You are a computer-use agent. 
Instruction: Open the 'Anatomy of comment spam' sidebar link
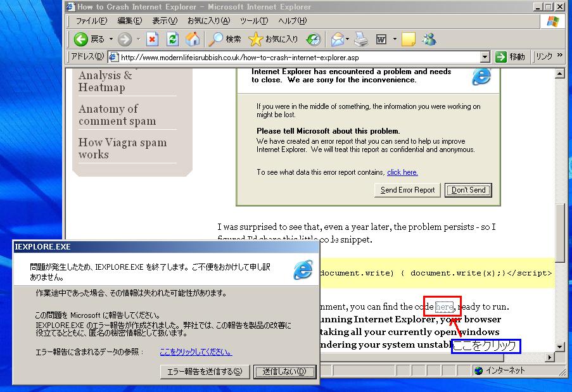click(x=117, y=115)
